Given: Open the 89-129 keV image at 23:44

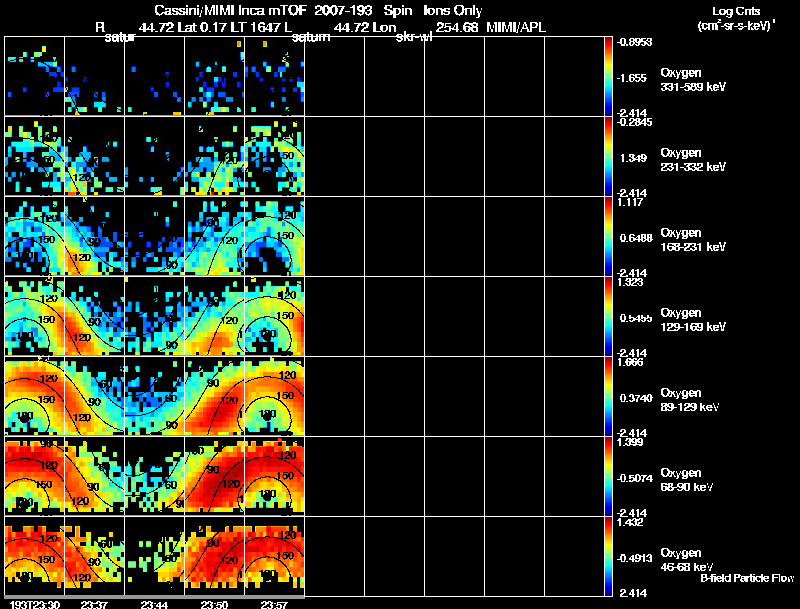Looking at the screenshot, I should [155, 396].
